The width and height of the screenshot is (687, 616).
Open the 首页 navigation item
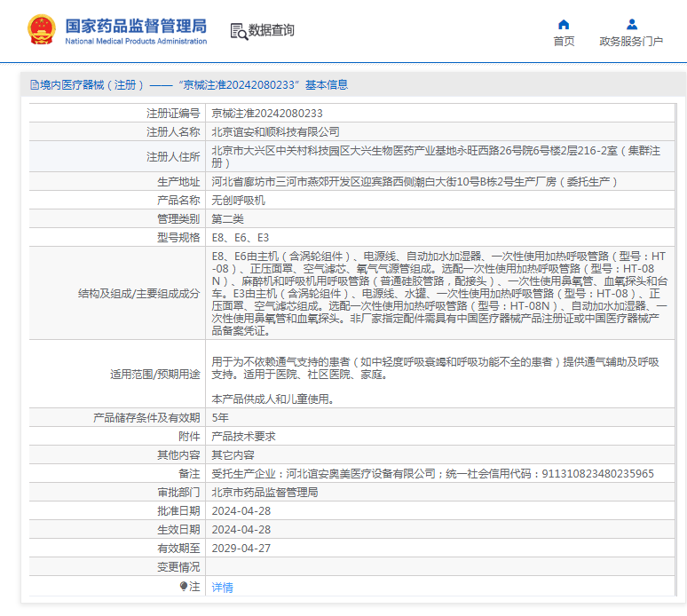[564, 41]
